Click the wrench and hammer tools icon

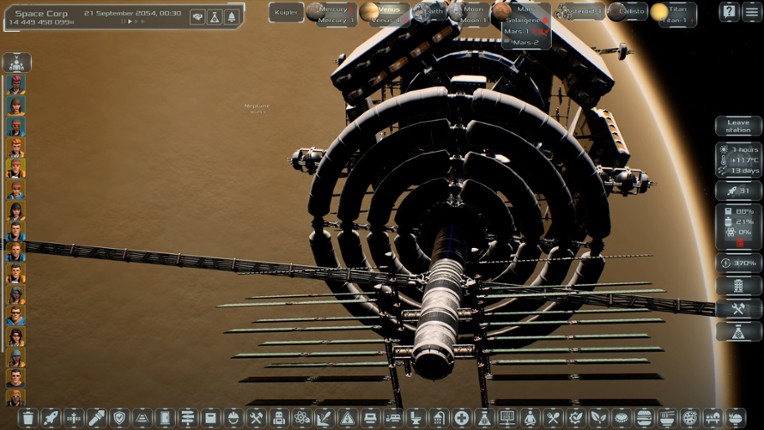click(x=738, y=309)
